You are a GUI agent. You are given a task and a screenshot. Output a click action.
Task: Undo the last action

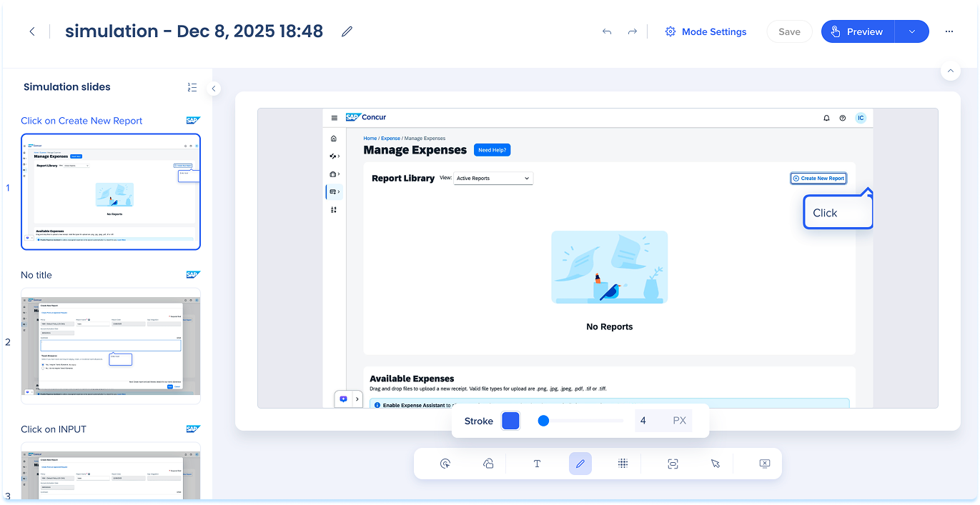(607, 31)
